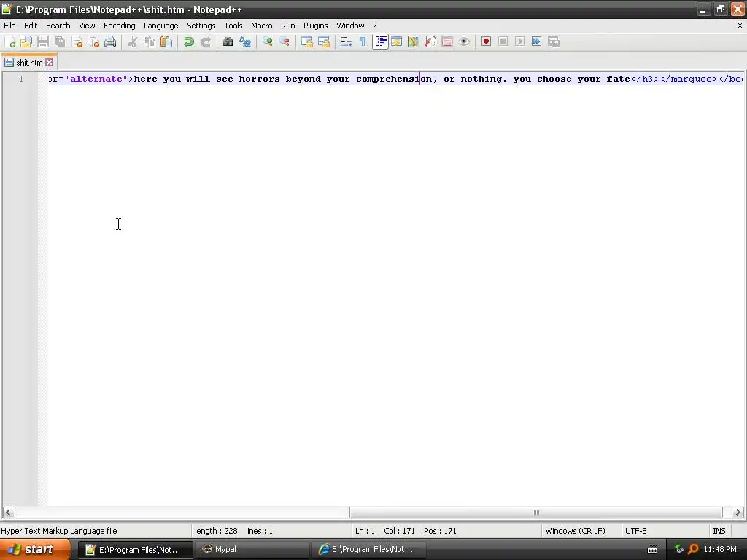Open the File menu

[x=9, y=26]
